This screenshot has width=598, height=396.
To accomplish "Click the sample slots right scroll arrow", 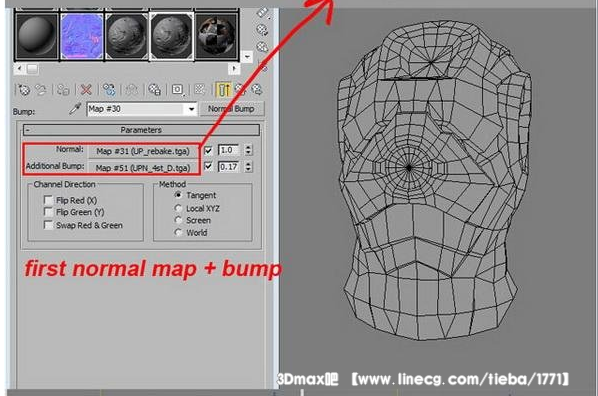I will click(x=234, y=69).
